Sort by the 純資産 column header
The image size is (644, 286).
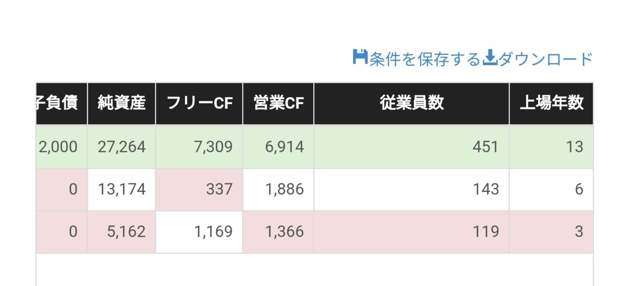[x=122, y=103]
